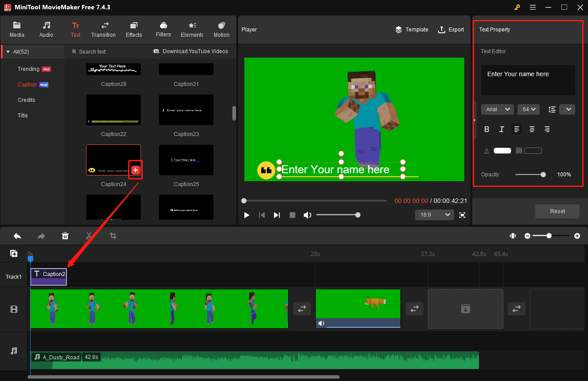The height and width of the screenshot is (381, 588).
Task: Switch to the Elements tab
Action: pos(192,30)
